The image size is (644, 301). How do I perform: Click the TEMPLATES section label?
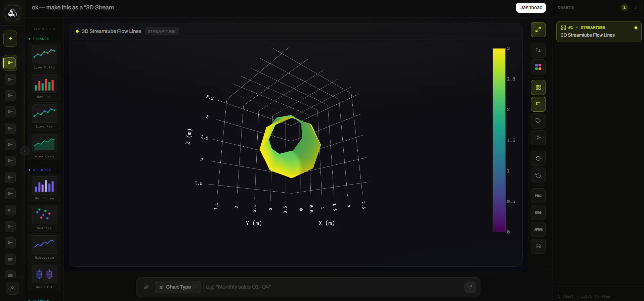(44, 29)
